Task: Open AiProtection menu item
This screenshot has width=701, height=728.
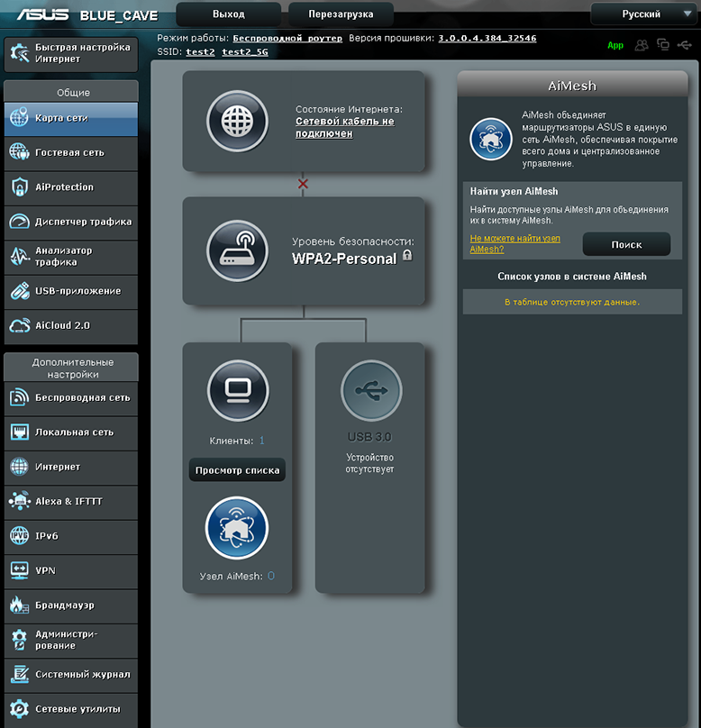Action: click(71, 187)
